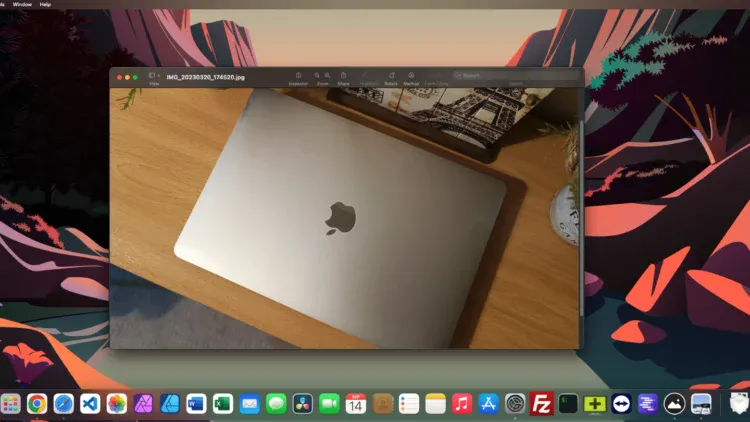
Task: Launch DaVinci Resolve from the Dock
Action: click(x=302, y=404)
